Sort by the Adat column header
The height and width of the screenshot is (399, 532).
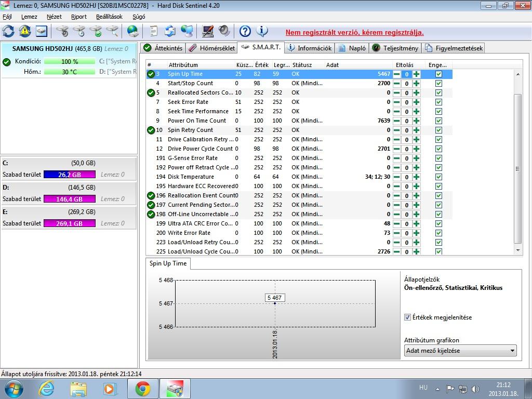358,65
